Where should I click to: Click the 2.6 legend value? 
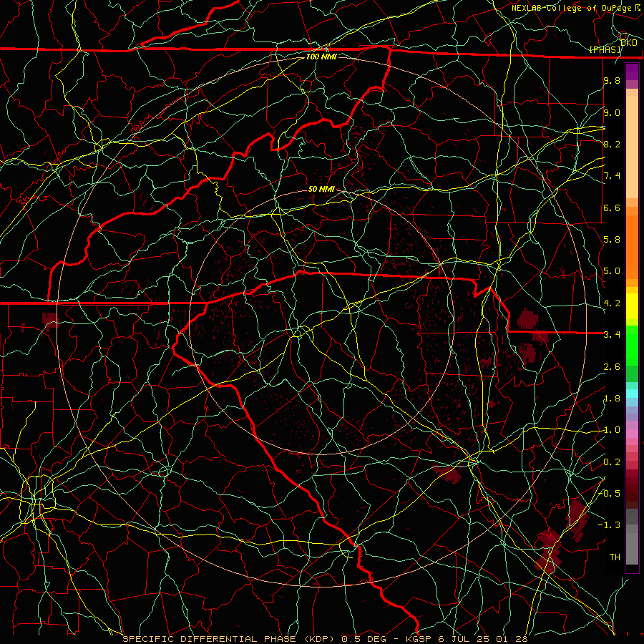612,367
